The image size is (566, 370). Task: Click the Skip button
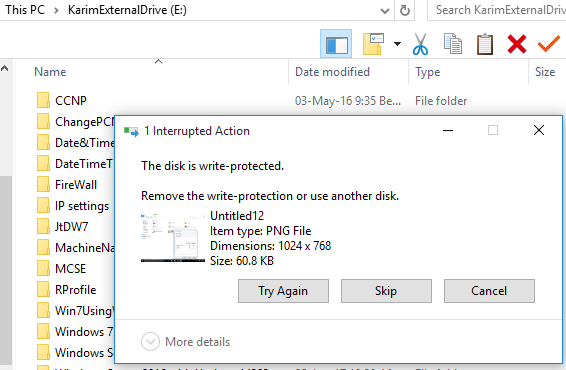coord(386,291)
